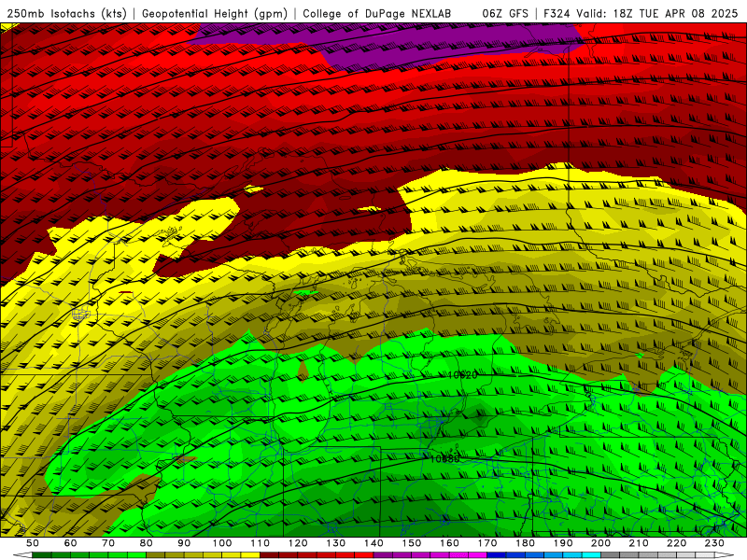Click the dark blue swatch starting at 170
This screenshot has width=747, height=560.
(496, 554)
